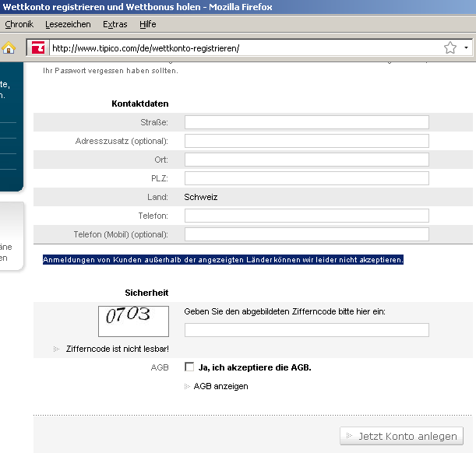Click the Zifferncode entry field

(x=307, y=330)
